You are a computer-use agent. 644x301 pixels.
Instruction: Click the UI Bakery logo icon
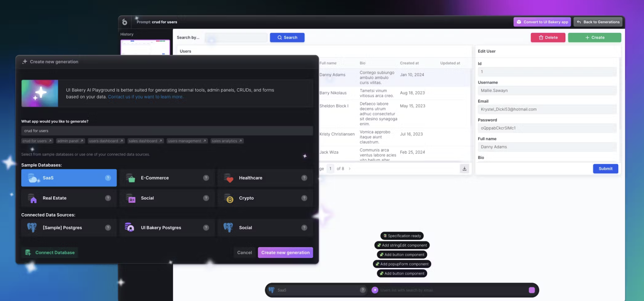[124, 22]
